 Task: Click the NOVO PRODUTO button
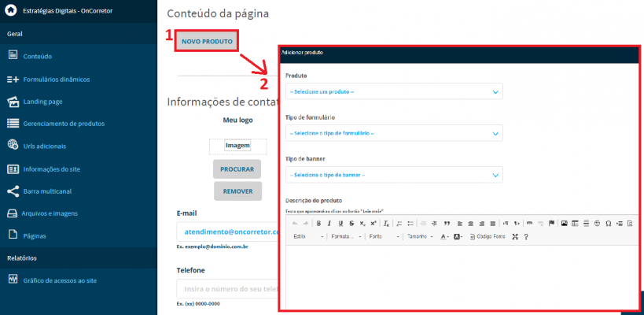207,41
